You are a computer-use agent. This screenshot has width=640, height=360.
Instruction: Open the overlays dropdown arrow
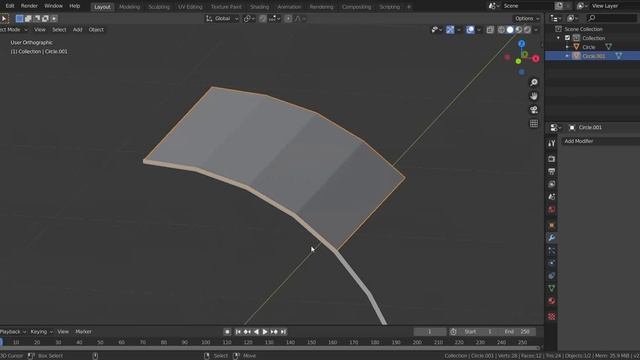pyautogui.click(x=479, y=30)
